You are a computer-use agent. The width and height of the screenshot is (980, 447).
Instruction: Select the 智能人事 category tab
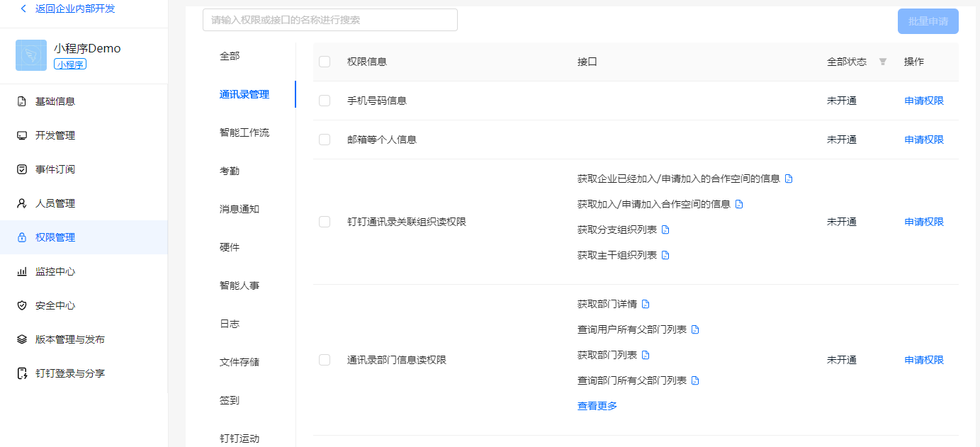[x=240, y=285]
